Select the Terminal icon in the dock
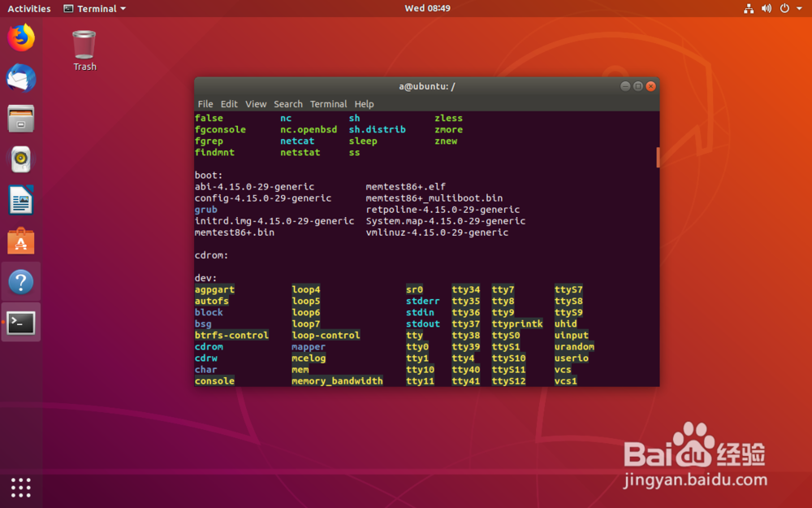This screenshot has width=812, height=508. coord(21,323)
